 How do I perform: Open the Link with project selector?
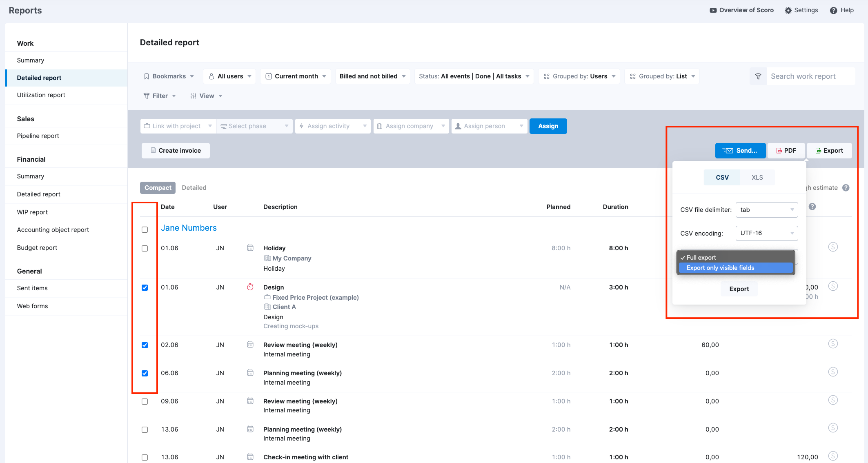click(x=178, y=126)
